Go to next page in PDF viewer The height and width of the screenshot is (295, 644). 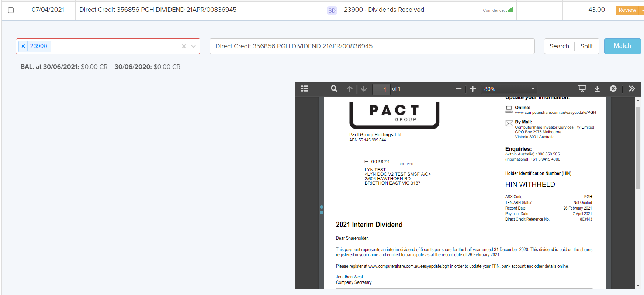364,89
